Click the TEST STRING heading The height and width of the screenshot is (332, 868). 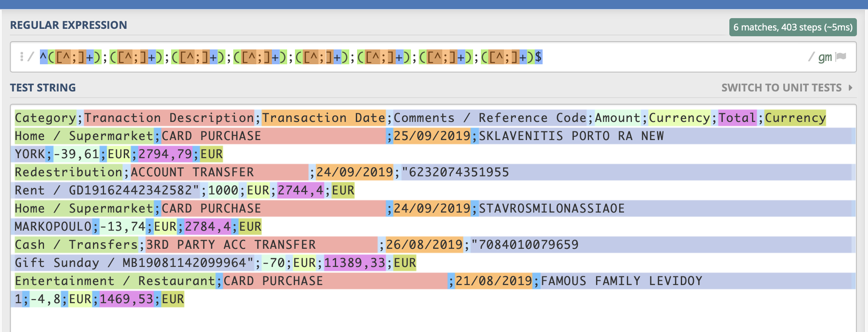point(43,88)
